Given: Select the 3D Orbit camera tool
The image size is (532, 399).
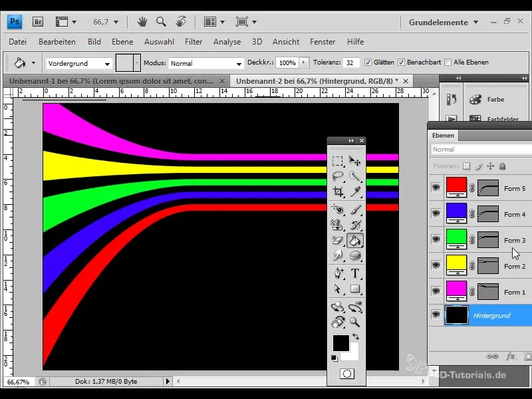Looking at the screenshot, I should (355, 307).
